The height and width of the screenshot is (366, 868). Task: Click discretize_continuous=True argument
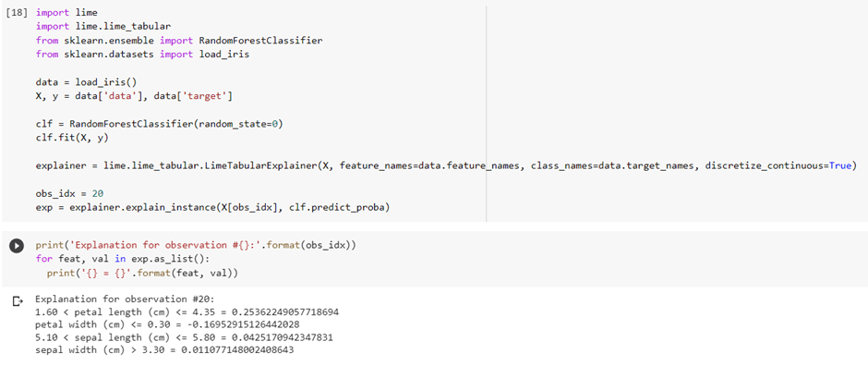778,166
